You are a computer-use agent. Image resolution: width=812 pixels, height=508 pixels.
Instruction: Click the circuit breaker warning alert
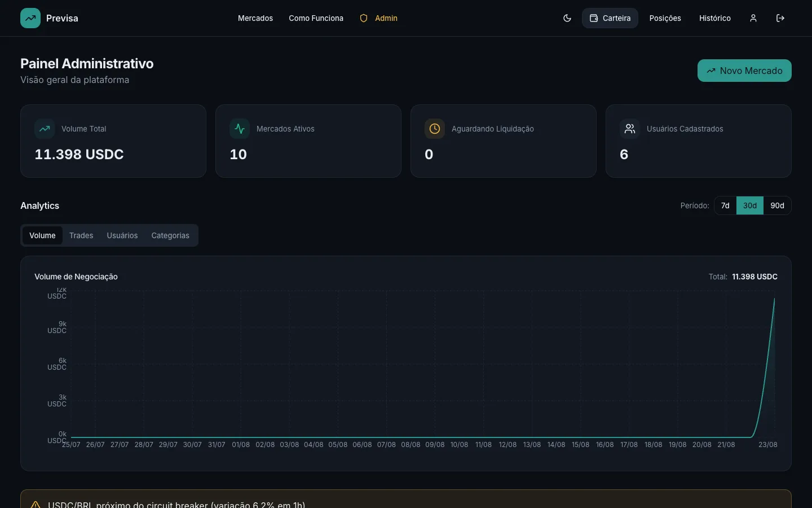click(406, 499)
